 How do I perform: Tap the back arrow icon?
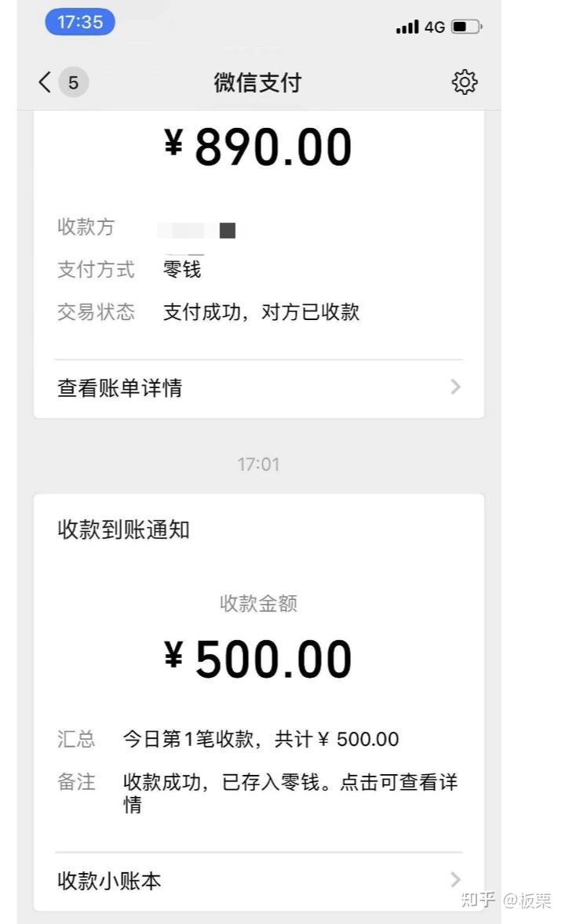tap(45, 82)
